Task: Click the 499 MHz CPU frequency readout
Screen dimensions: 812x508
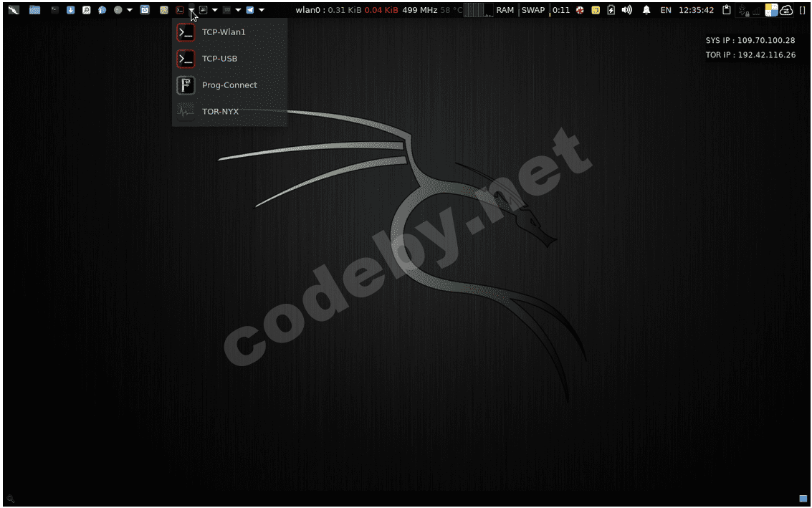Action: pos(419,10)
